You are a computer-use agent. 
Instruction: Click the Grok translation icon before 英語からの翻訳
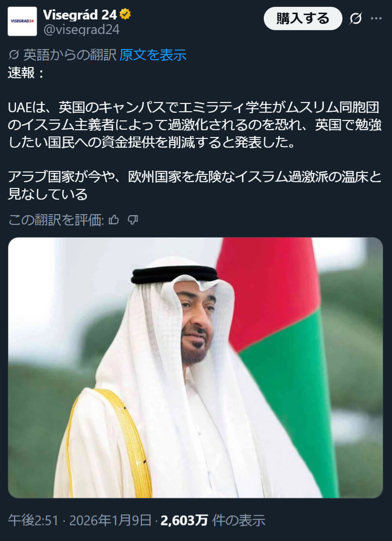(14, 55)
